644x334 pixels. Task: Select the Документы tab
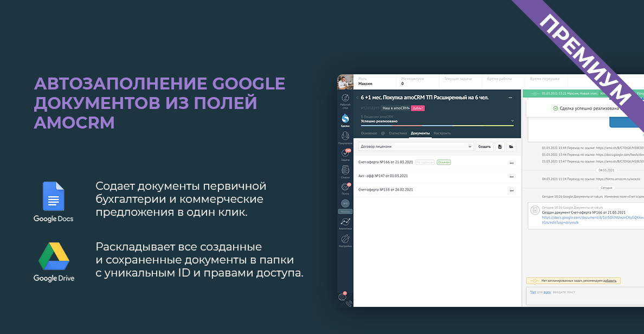coord(420,133)
